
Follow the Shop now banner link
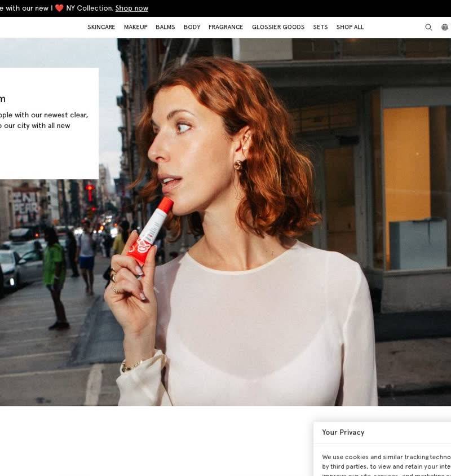(132, 8)
